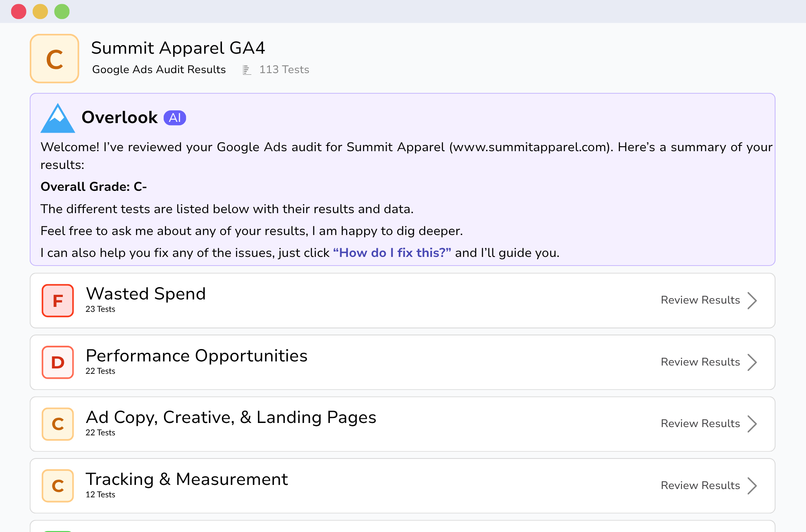Screen dimensions: 806x532
Task: Click the yellow window minimize button
Action: pos(40,11)
